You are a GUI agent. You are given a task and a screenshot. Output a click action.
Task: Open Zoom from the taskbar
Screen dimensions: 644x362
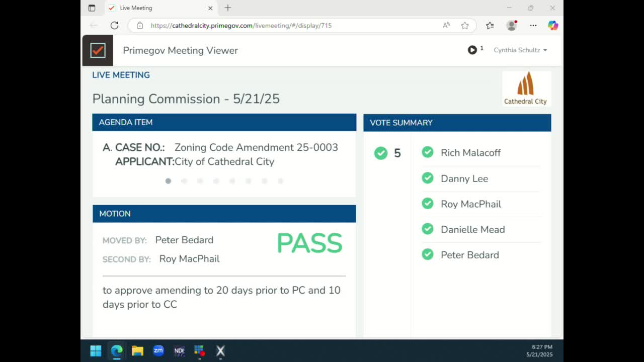[158, 350]
